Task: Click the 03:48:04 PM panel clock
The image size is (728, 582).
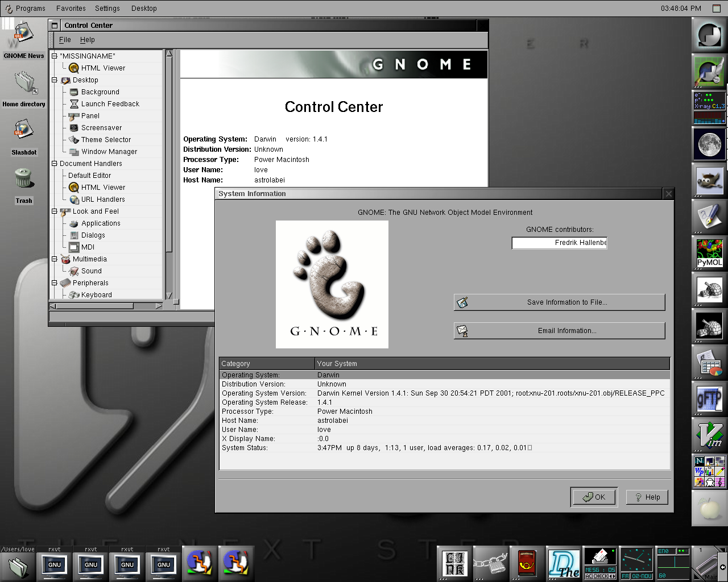Action: 681,9
